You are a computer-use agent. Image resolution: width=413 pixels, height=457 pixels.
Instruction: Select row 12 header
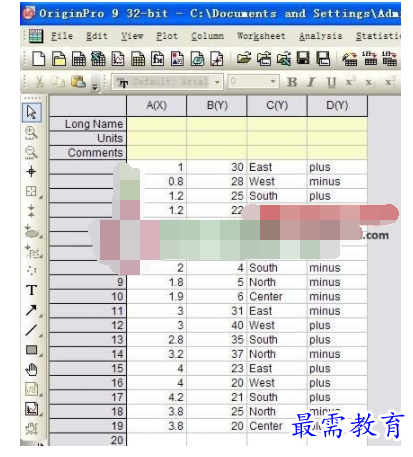pyautogui.click(x=88, y=325)
